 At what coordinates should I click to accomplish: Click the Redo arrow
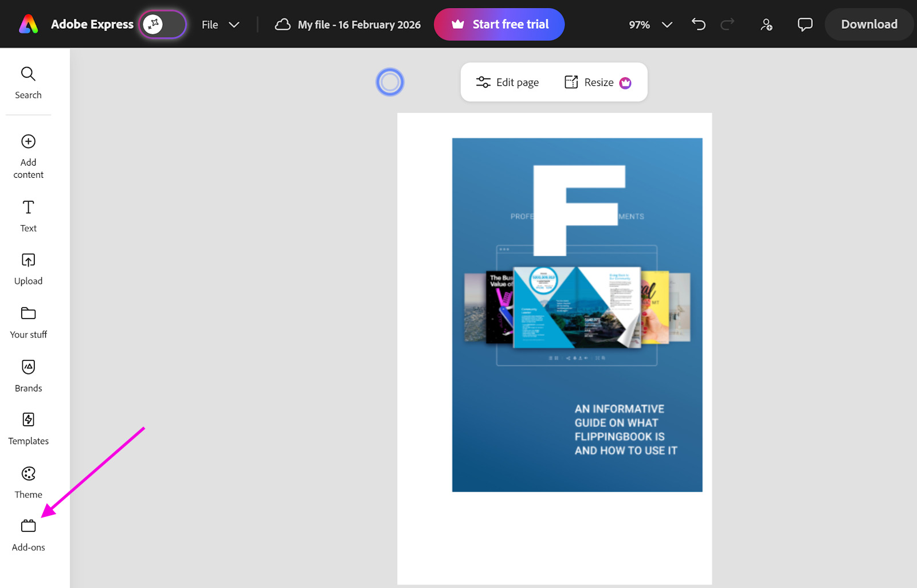[727, 24]
